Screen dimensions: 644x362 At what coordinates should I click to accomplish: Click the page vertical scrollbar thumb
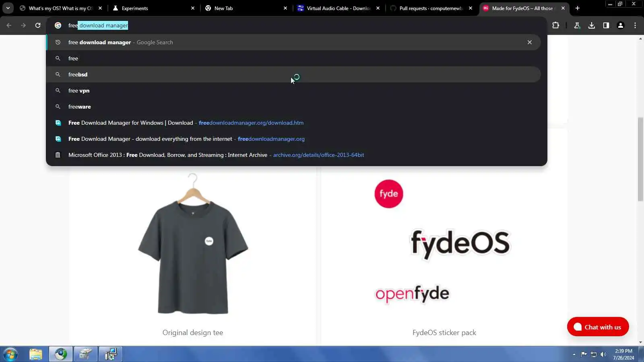640,159
